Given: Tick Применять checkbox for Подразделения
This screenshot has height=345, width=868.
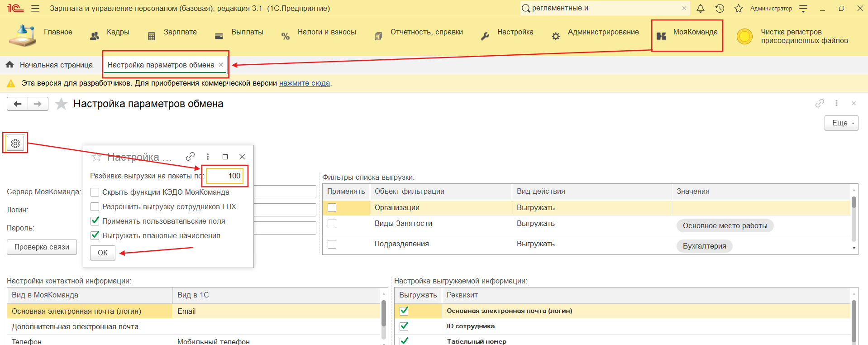Looking at the screenshot, I should (332, 244).
